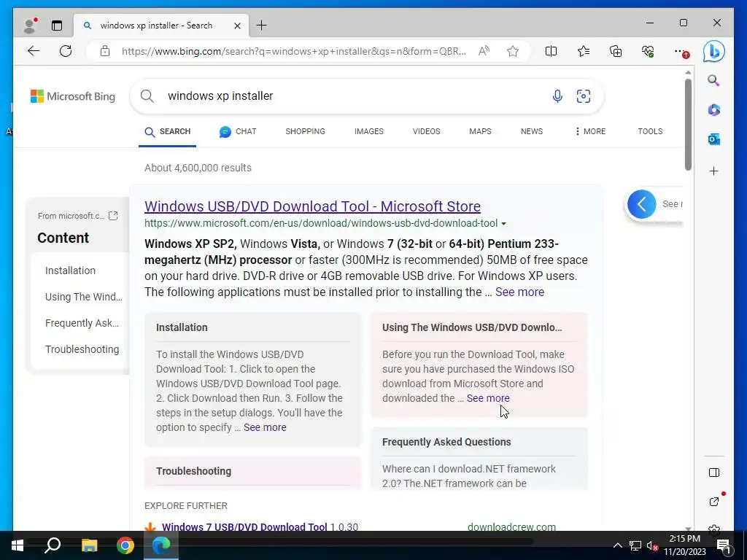The image size is (747, 560).
Task: Open link in new window sidebar icon
Action: point(714,501)
